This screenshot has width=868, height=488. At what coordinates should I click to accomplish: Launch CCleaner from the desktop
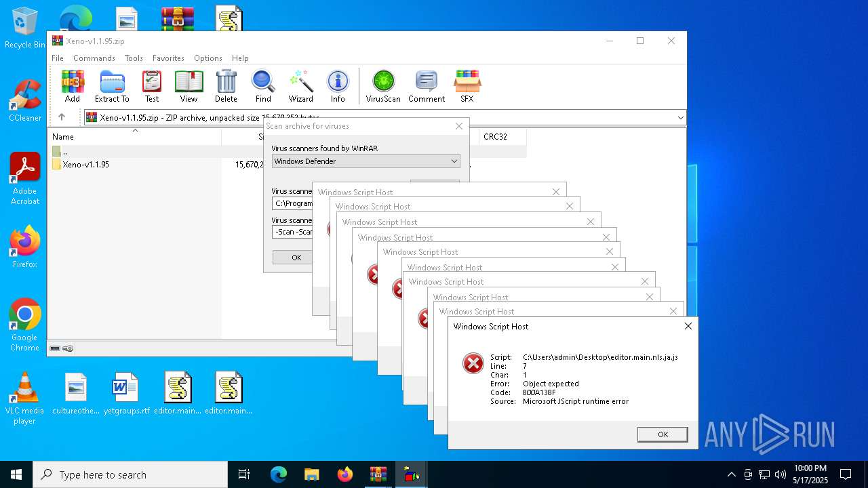click(24, 101)
